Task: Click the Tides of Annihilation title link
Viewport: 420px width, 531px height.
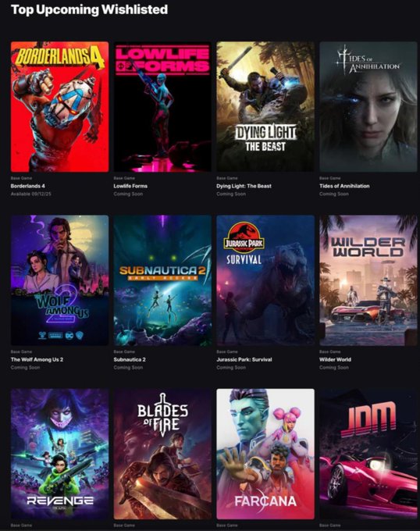Action: (344, 186)
